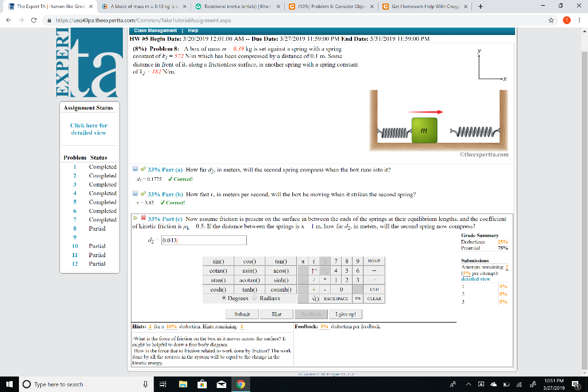Select the Degrees radio button

tap(224, 298)
